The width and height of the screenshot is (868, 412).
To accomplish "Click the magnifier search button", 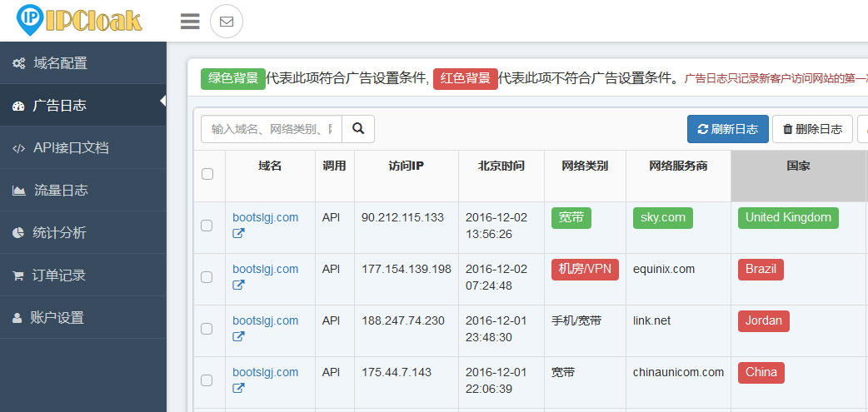I will point(358,129).
